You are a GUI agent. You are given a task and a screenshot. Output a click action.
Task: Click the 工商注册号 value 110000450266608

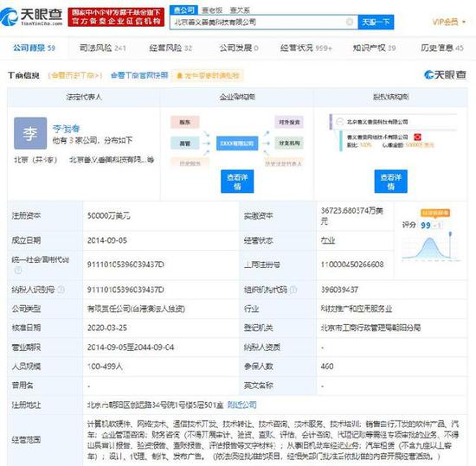click(352, 265)
